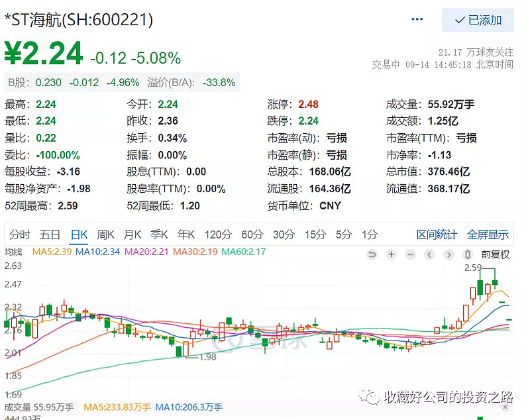The width and height of the screenshot is (530, 420).
Task: Select the 日K chart tab
Action: click(79, 234)
